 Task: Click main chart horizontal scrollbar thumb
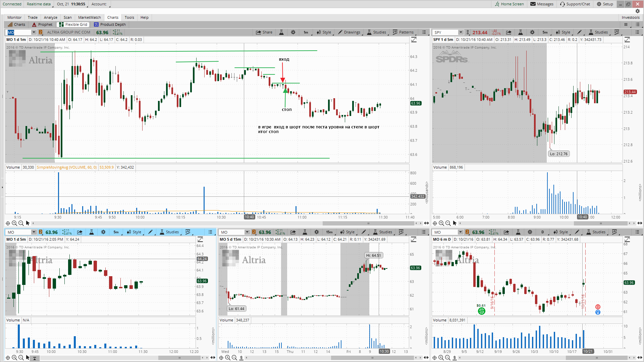(368, 223)
